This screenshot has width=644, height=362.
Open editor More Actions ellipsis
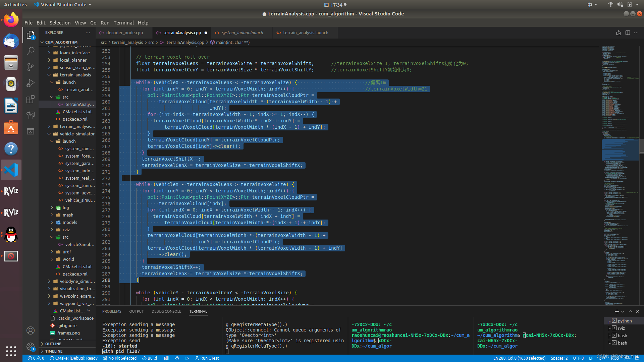(636, 33)
